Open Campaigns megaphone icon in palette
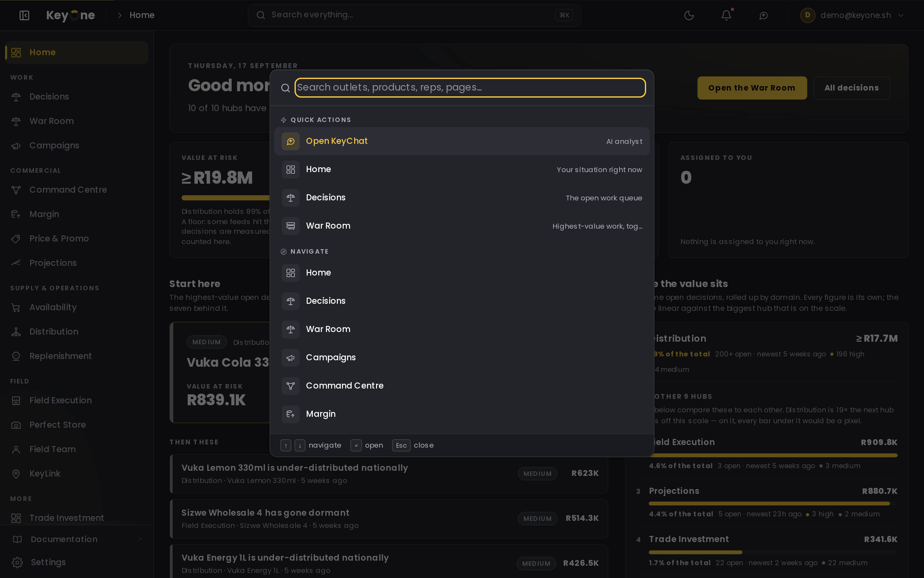Screen dimensions: 924x578 291,357
